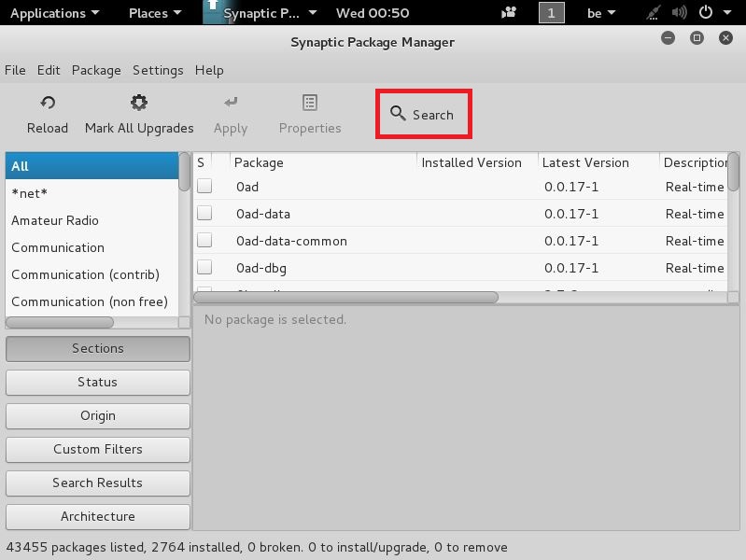Click the sections list vertical scrollbar
The height and width of the screenshot is (560, 746).
184,172
